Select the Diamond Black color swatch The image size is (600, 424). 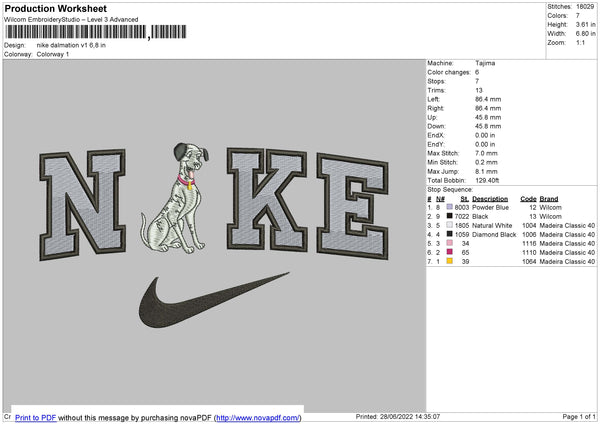pyautogui.click(x=450, y=234)
